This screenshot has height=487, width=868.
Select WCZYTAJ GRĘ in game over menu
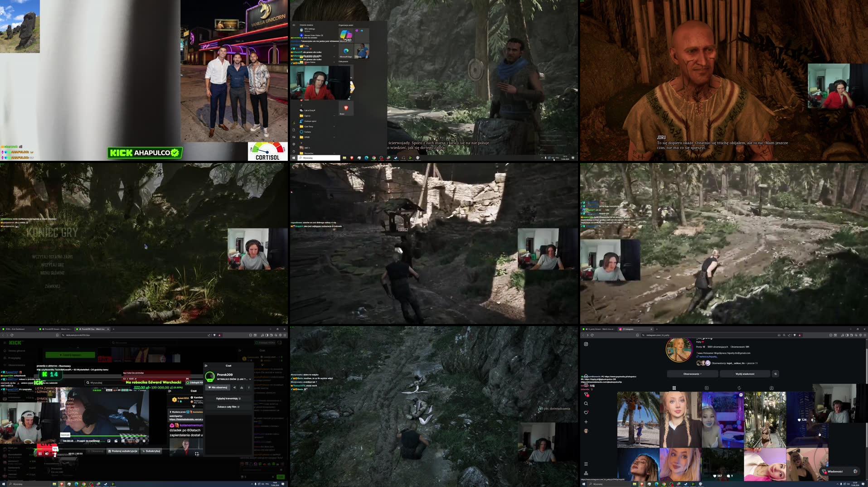pyautogui.click(x=52, y=265)
